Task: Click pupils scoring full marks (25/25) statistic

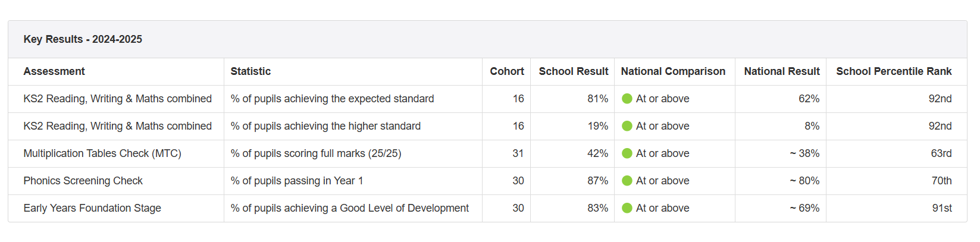Action: pyautogui.click(x=316, y=153)
